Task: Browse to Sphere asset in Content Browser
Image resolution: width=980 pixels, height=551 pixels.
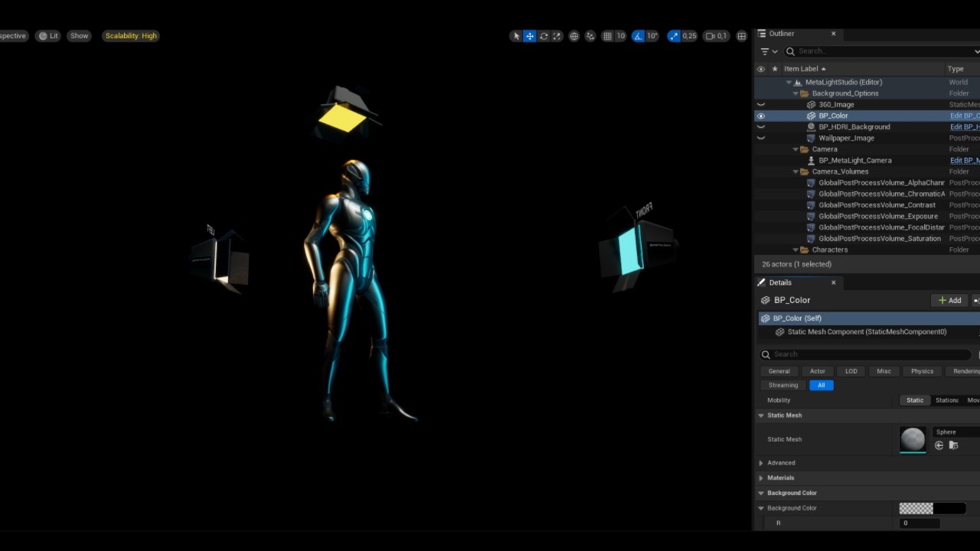Action: (x=953, y=445)
